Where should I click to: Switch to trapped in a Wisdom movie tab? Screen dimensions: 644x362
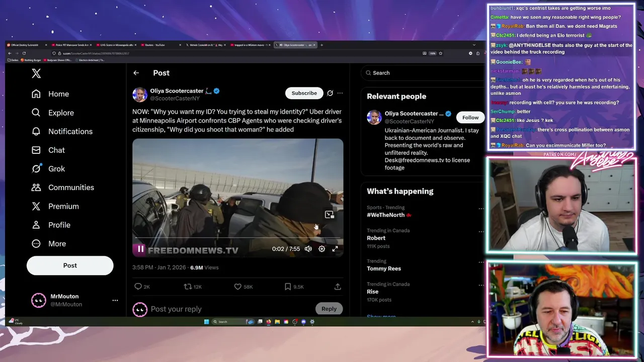(x=250, y=45)
